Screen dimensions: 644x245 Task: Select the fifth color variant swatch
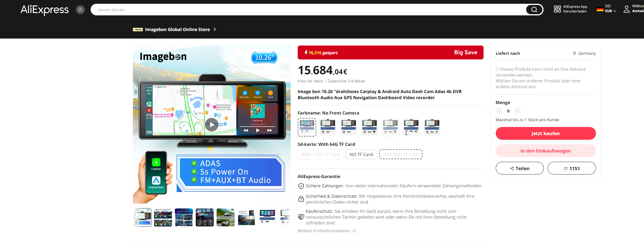390,127
